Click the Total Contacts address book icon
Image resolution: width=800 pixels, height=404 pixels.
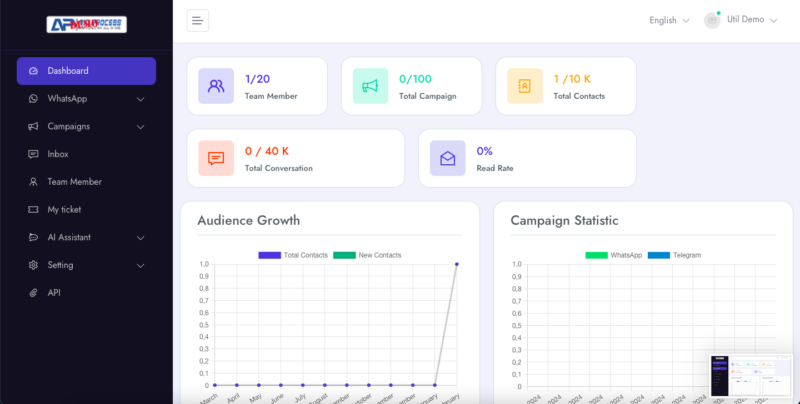pos(525,86)
